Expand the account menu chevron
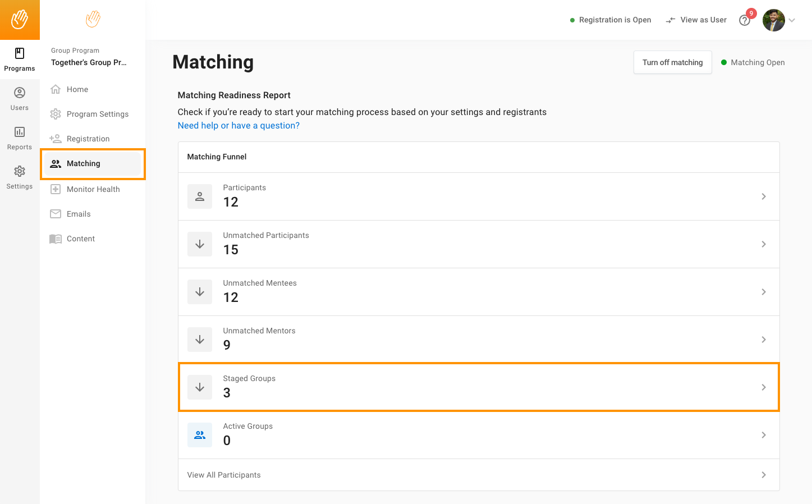 click(x=792, y=20)
